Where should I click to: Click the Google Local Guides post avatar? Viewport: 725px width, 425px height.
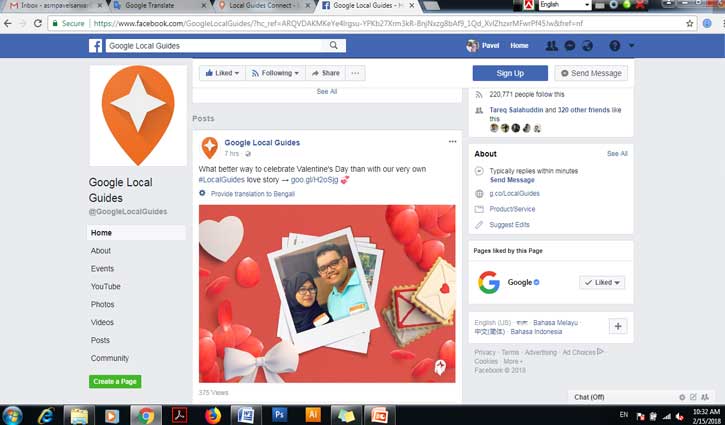[209, 148]
